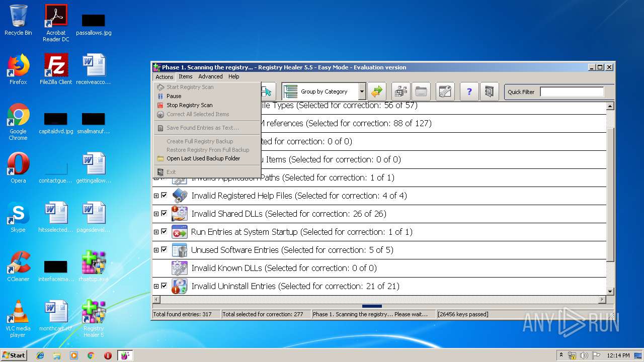Screen dimensions: 644x362
Task: Select the CCleaner desktop shortcut
Action: click(x=18, y=266)
